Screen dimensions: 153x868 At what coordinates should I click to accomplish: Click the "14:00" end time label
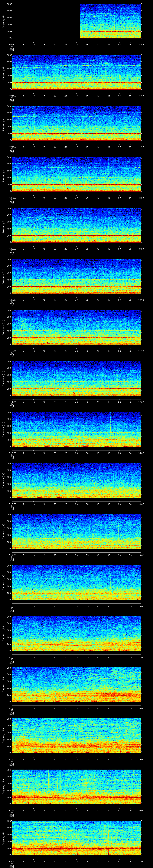(141, 504)
